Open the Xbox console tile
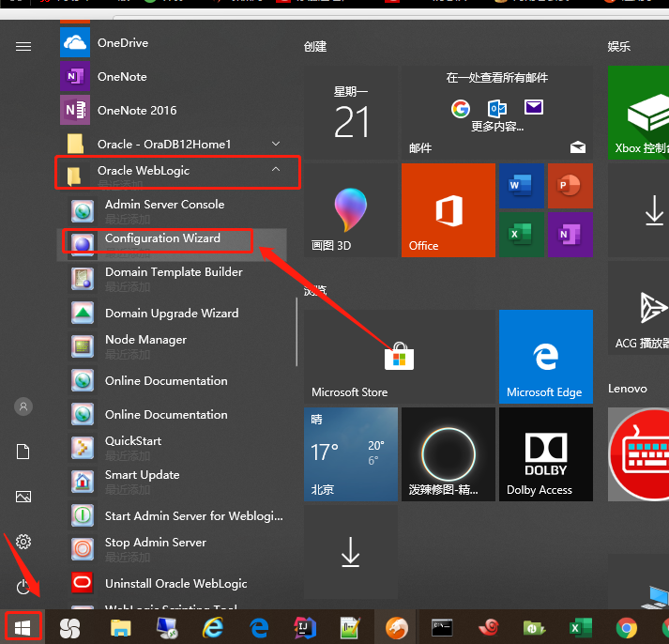The image size is (669, 644). pos(639,113)
